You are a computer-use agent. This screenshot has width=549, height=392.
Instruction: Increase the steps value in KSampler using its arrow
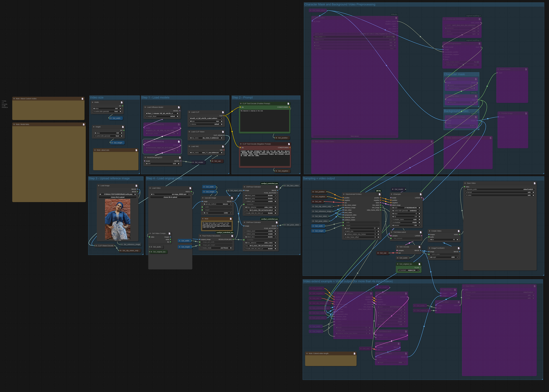[x=420, y=214]
